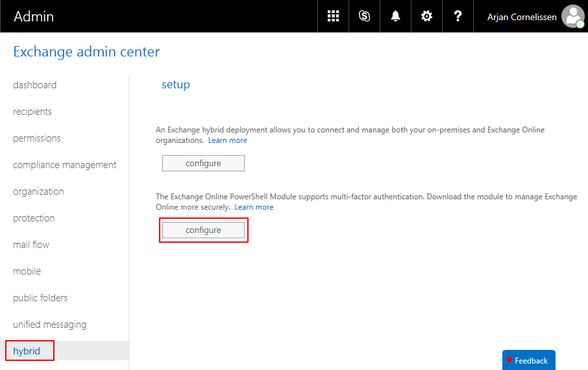This screenshot has height=370, width=588.
Task: Open public folders section
Action: pos(40,298)
